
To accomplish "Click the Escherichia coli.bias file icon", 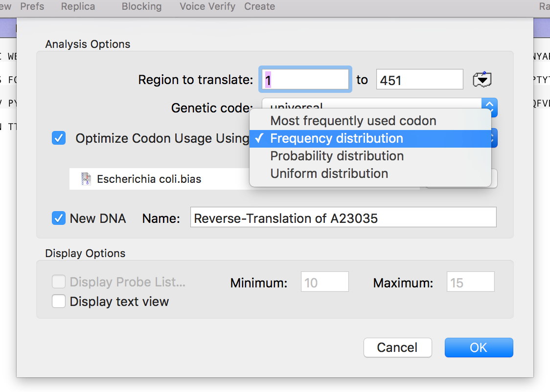I will 87,179.
